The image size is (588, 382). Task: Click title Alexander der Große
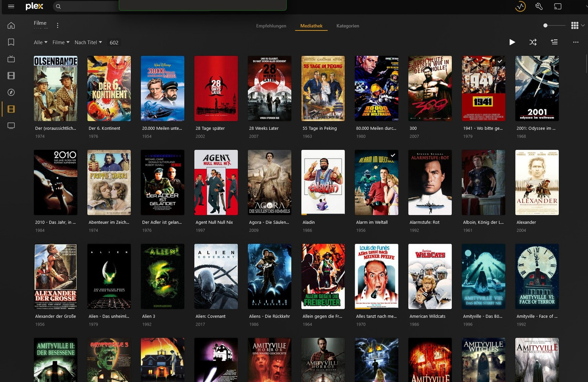tap(55, 317)
